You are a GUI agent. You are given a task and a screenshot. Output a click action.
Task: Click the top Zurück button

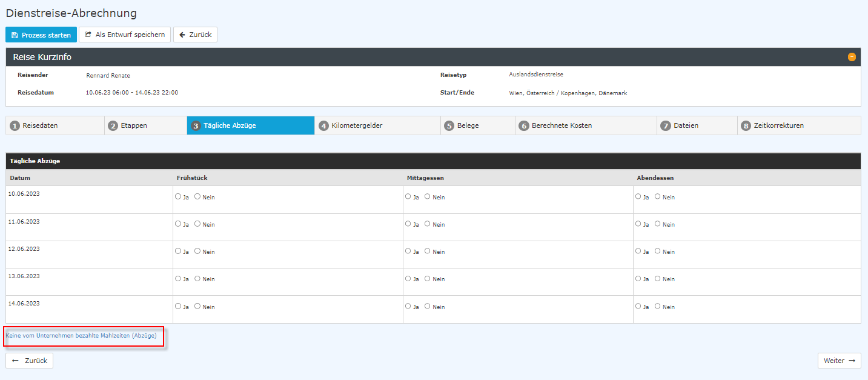click(195, 35)
